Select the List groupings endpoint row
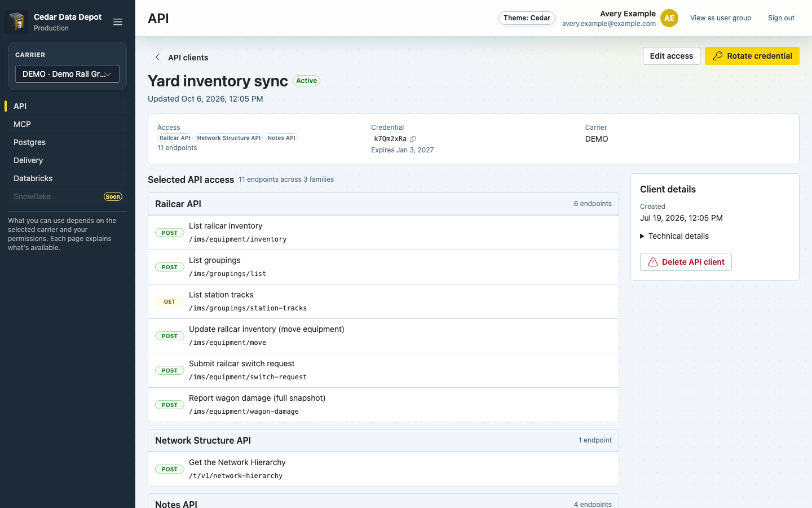This screenshot has height=508, width=812. click(383, 267)
